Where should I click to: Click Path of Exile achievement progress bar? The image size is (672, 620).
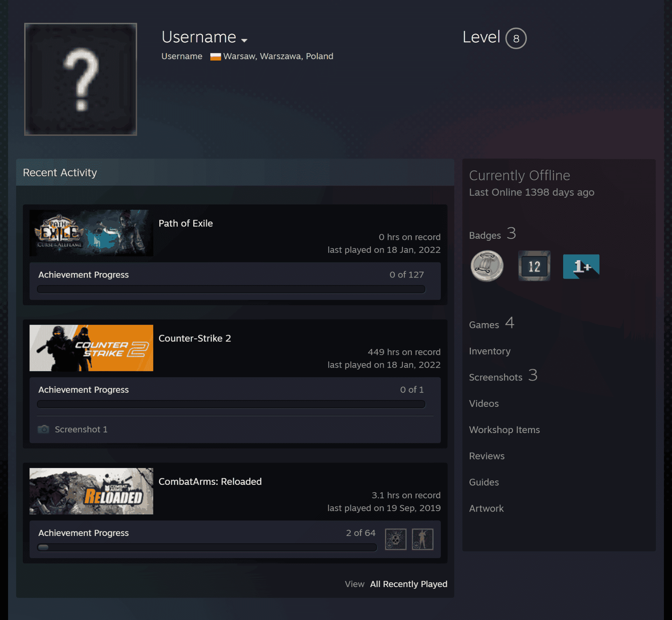pyautogui.click(x=231, y=289)
